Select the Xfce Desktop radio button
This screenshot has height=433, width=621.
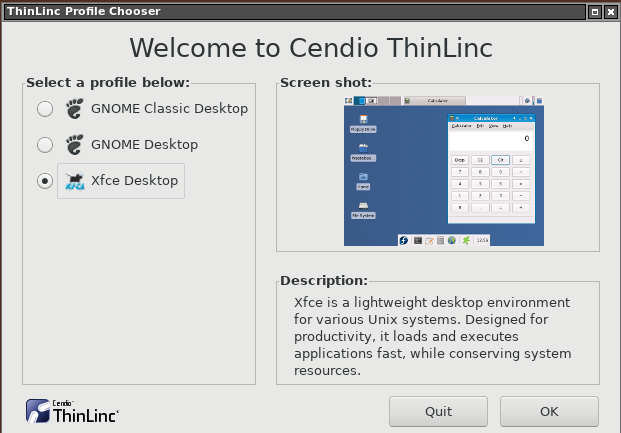point(44,181)
